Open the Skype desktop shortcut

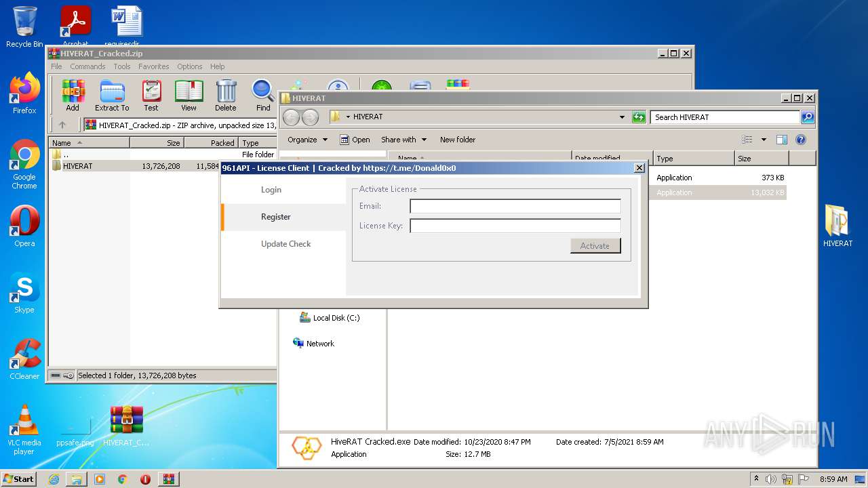pos(24,293)
